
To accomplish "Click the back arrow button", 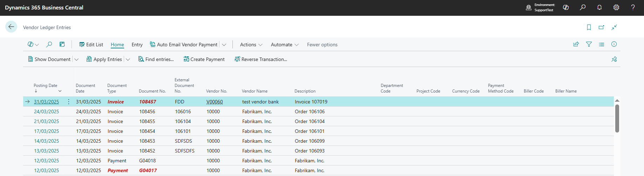I will click(11, 27).
